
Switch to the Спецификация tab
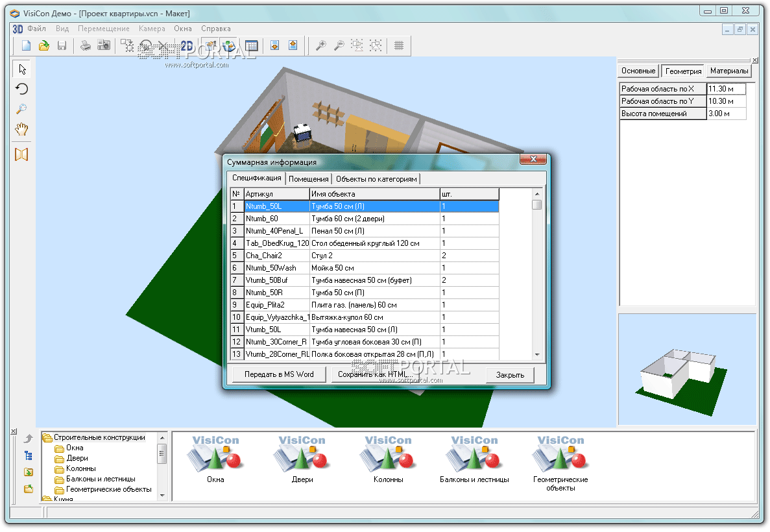256,178
